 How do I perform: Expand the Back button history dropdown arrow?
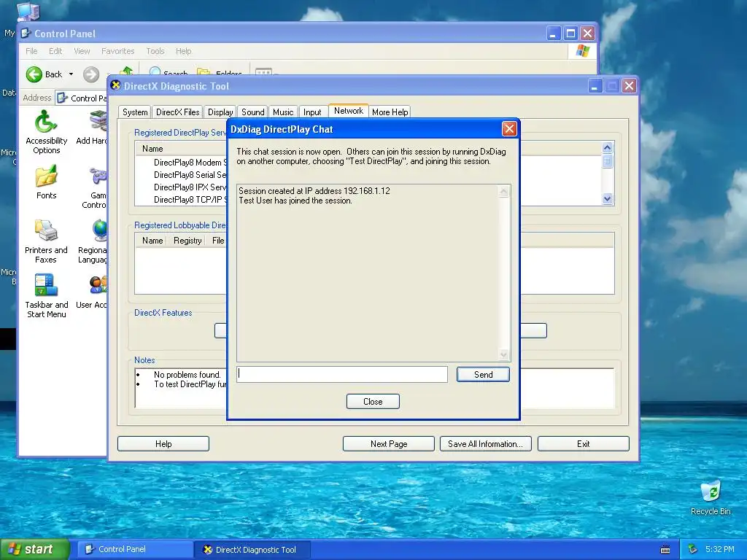point(71,74)
